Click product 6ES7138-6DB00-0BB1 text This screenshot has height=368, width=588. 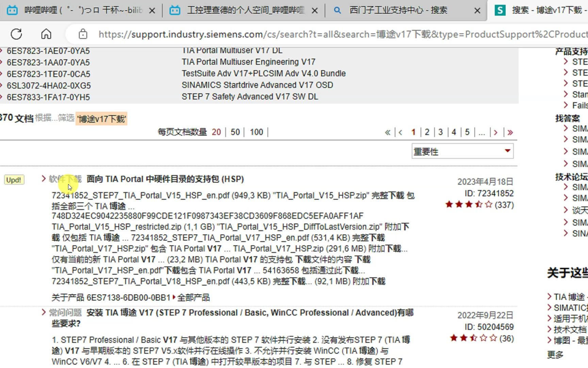click(x=128, y=297)
